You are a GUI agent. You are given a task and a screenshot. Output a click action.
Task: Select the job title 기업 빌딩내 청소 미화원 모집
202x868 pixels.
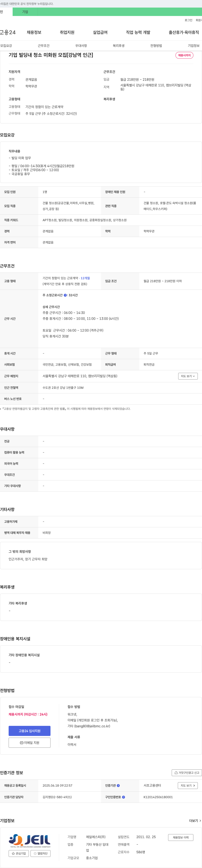(51, 55)
